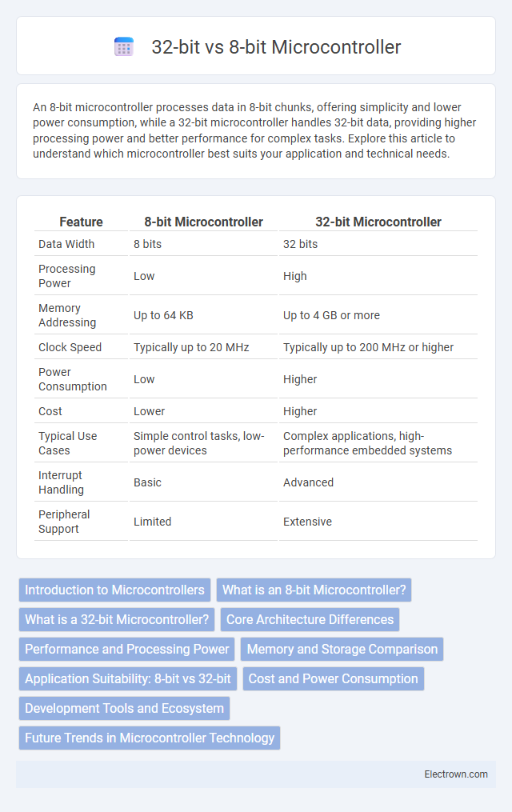Viewport: 512px width, 812px height.
Task: Select the 8-bit Microcontroller column header
Action: [203, 222]
